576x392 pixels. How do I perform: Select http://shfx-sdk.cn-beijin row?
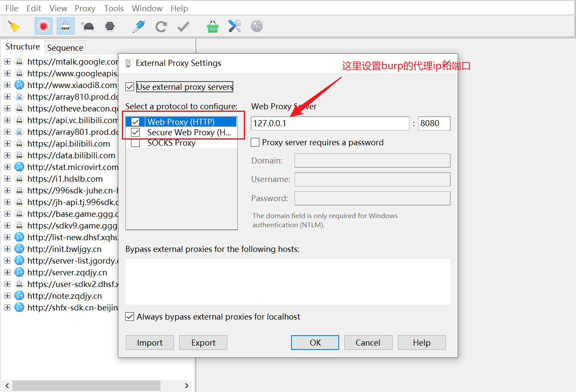pyautogui.click(x=73, y=307)
